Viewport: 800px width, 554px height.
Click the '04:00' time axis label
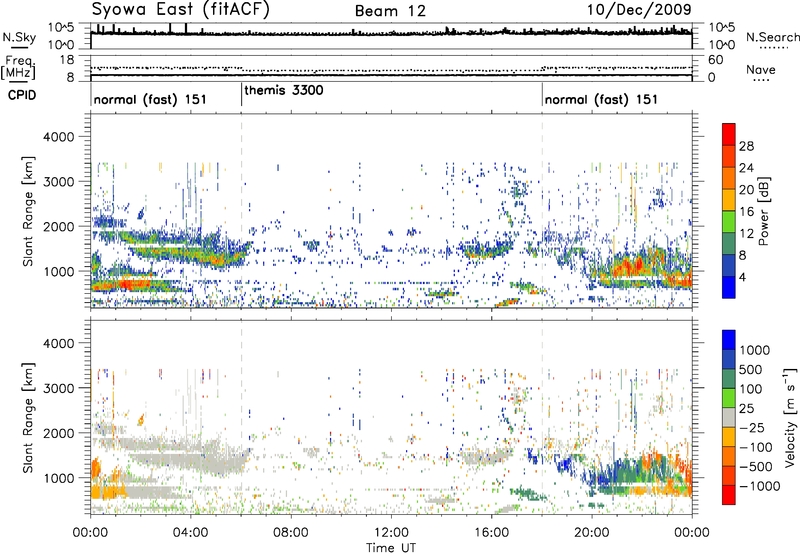click(x=191, y=533)
